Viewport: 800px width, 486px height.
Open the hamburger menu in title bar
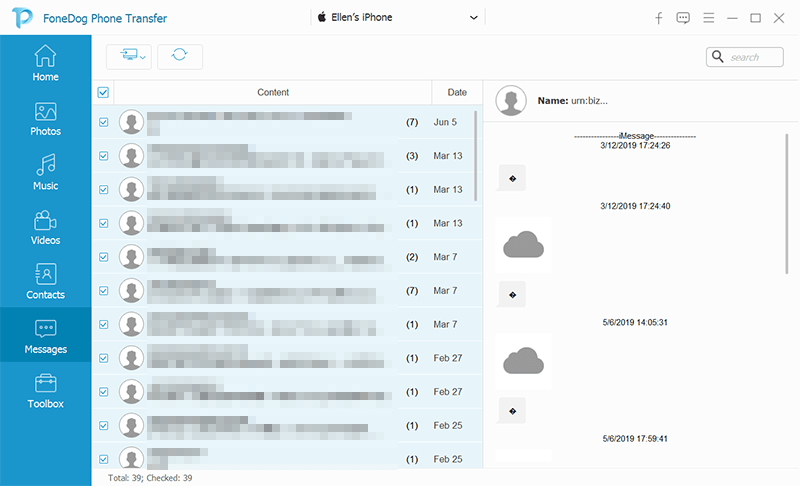708,18
